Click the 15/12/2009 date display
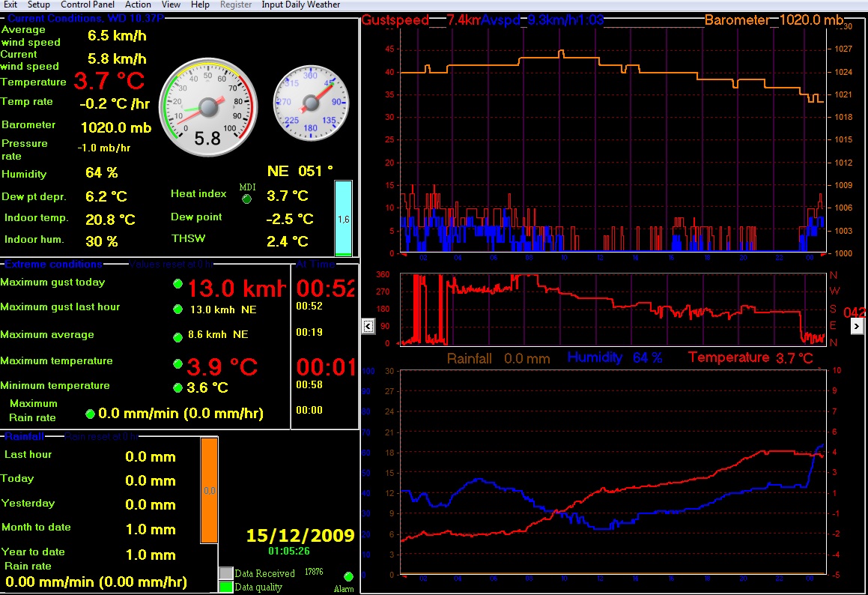The width and height of the screenshot is (868, 595). pyautogui.click(x=300, y=536)
